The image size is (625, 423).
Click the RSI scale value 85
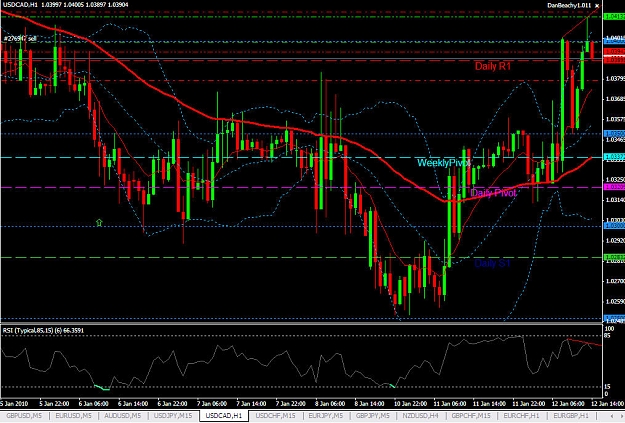[x=607, y=336]
